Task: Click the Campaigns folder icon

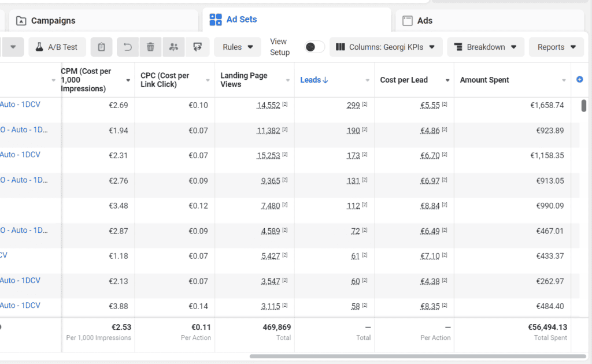Action: coord(21,21)
